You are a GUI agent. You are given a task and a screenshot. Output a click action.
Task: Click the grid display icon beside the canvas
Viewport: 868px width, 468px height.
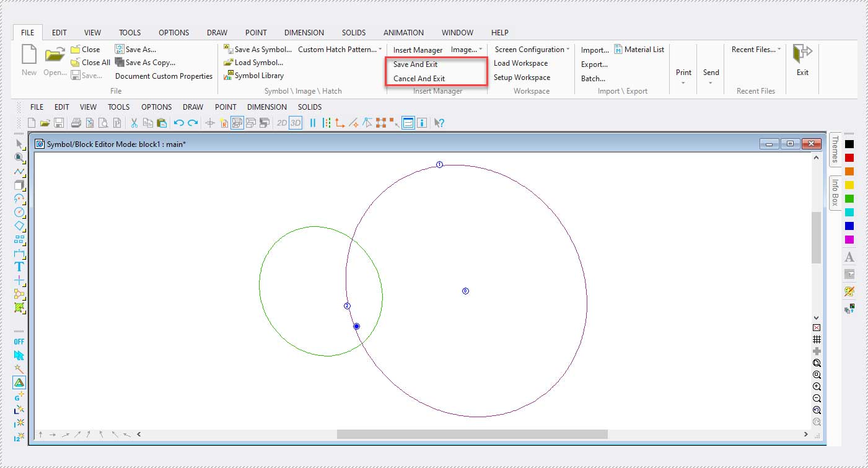[x=817, y=339]
